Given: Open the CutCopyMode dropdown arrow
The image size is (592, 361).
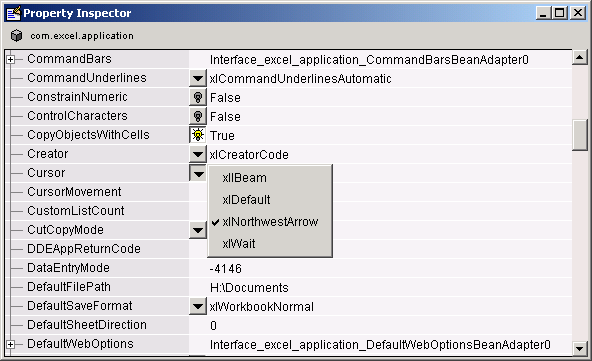Looking at the screenshot, I should click(198, 230).
